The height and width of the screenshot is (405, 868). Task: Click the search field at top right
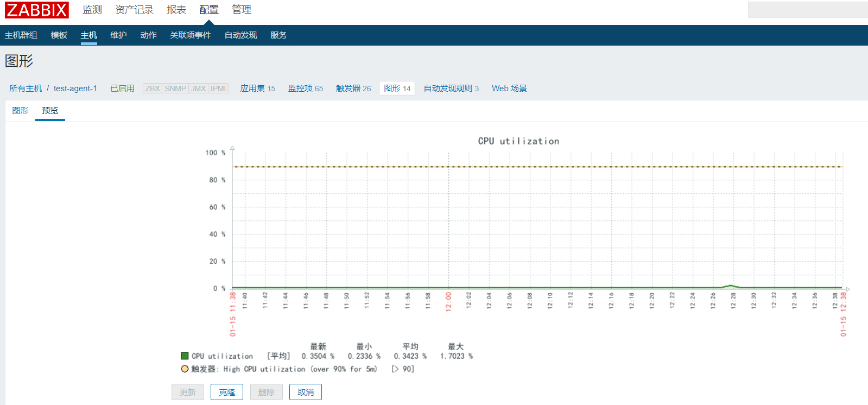[x=808, y=10]
